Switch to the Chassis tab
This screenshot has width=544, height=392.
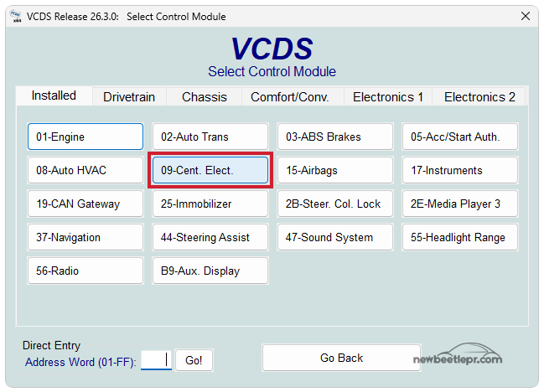point(205,97)
